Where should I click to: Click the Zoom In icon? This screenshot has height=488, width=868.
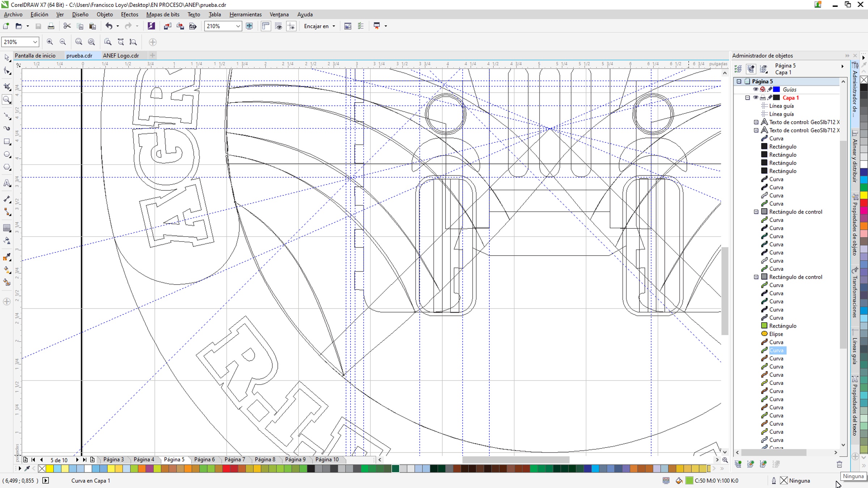coord(50,42)
